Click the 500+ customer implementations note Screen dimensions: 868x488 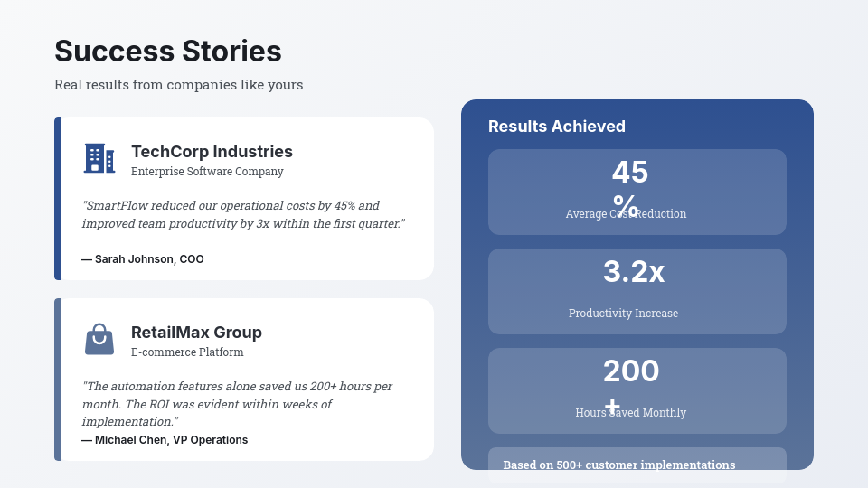618,465
